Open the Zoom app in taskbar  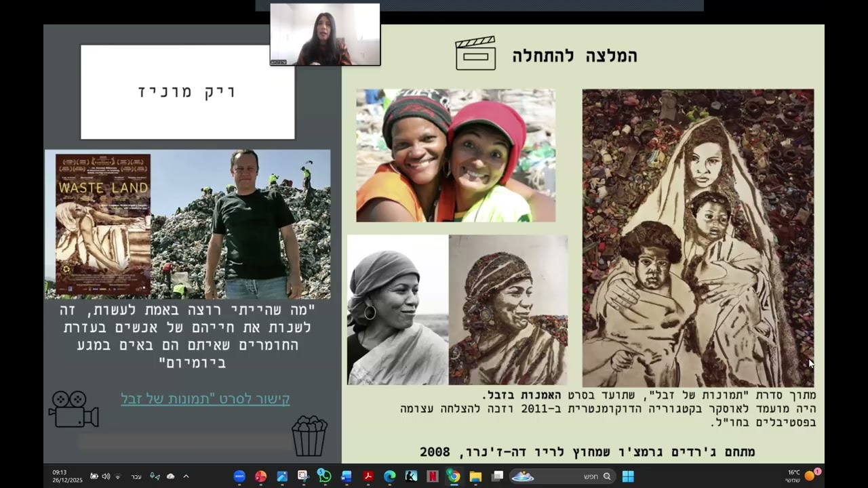tap(239, 476)
